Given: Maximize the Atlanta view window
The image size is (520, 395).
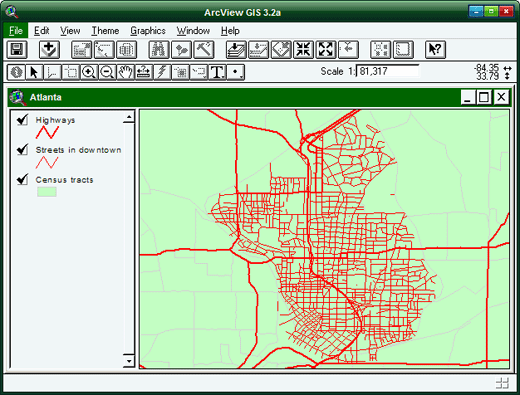Looking at the screenshot, I should click(484, 97).
